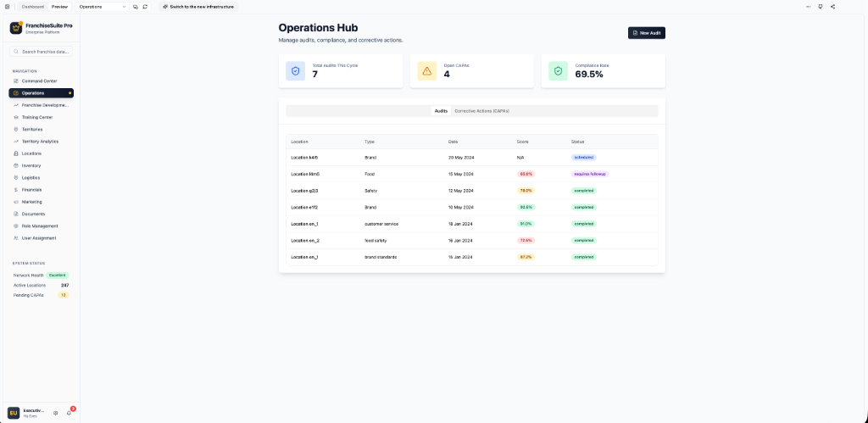Click the Logistics icon in the sidebar

click(x=16, y=178)
